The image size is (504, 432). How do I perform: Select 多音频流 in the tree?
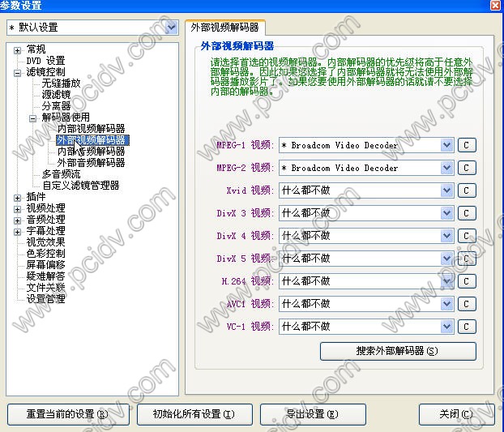61,174
